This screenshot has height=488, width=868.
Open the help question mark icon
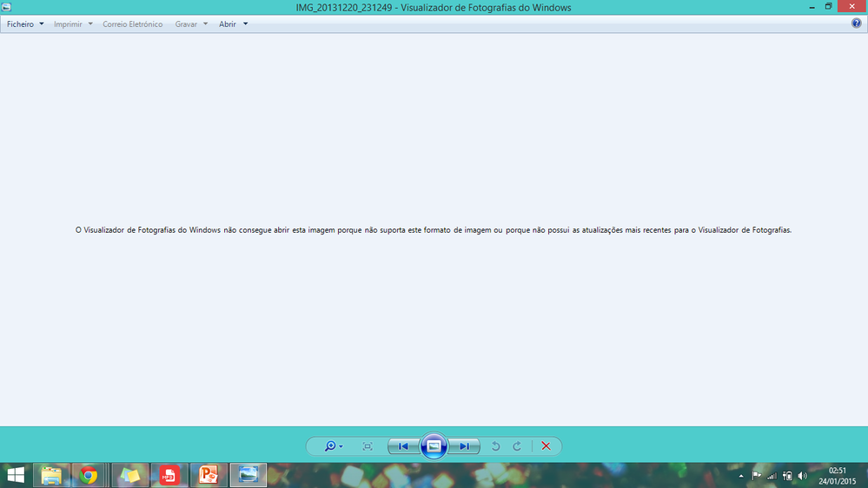[x=856, y=24]
